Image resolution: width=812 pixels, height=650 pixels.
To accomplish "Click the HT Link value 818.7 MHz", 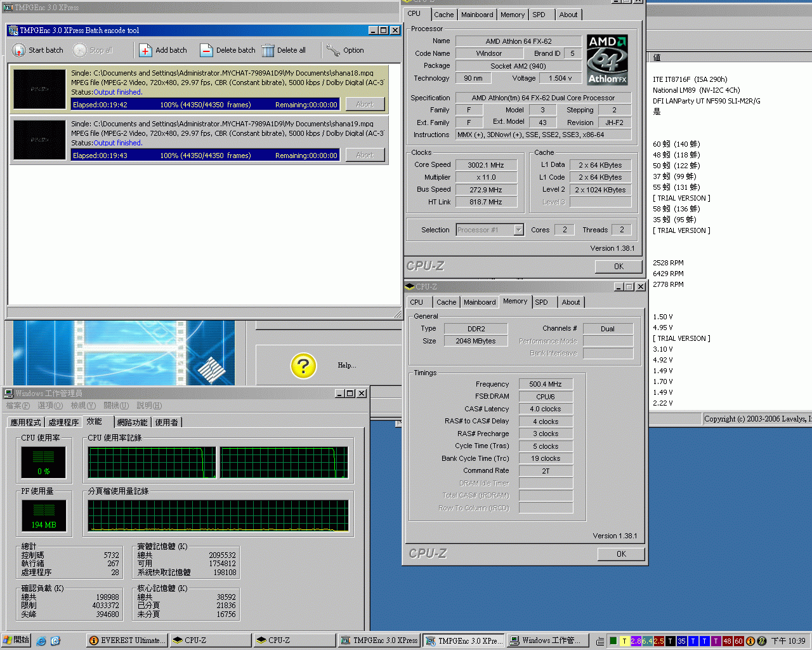I will [x=486, y=202].
